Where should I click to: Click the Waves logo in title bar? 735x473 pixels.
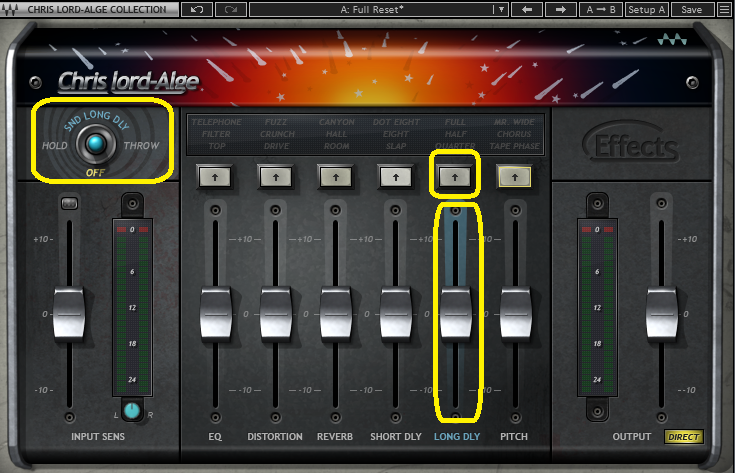tap(11, 10)
